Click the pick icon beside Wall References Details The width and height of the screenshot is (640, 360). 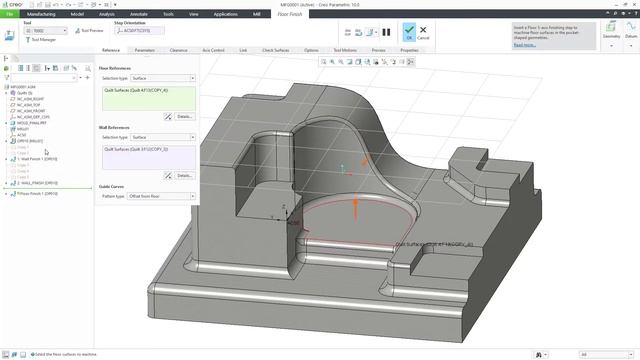(168, 176)
